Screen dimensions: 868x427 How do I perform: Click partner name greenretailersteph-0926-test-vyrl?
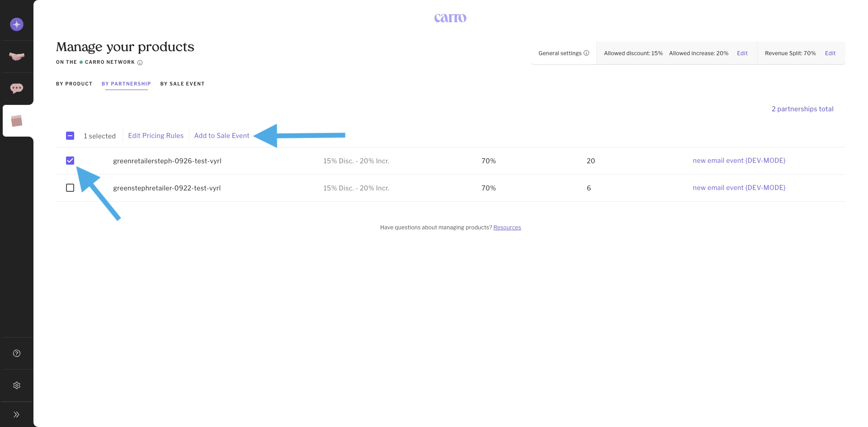pos(167,161)
